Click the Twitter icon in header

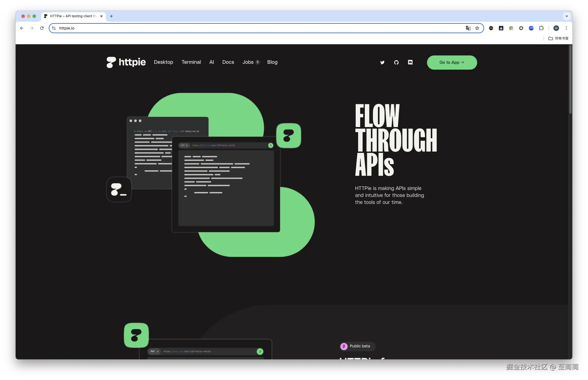[x=382, y=62]
